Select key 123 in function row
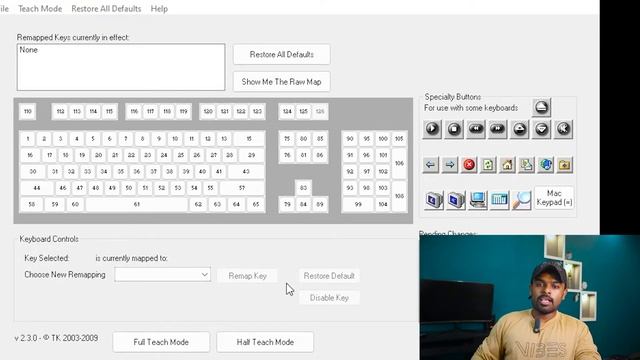The width and height of the screenshot is (640, 360). pos(257,111)
